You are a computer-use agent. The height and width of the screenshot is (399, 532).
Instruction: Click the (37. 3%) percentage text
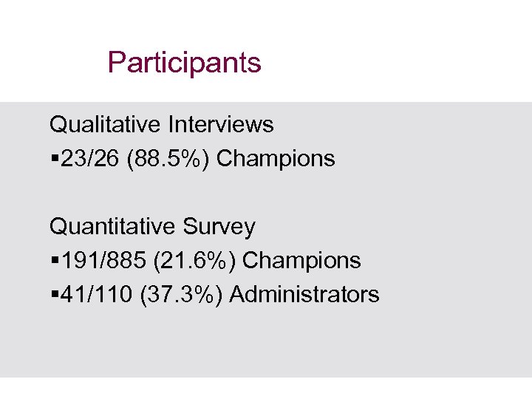[x=183, y=295]
